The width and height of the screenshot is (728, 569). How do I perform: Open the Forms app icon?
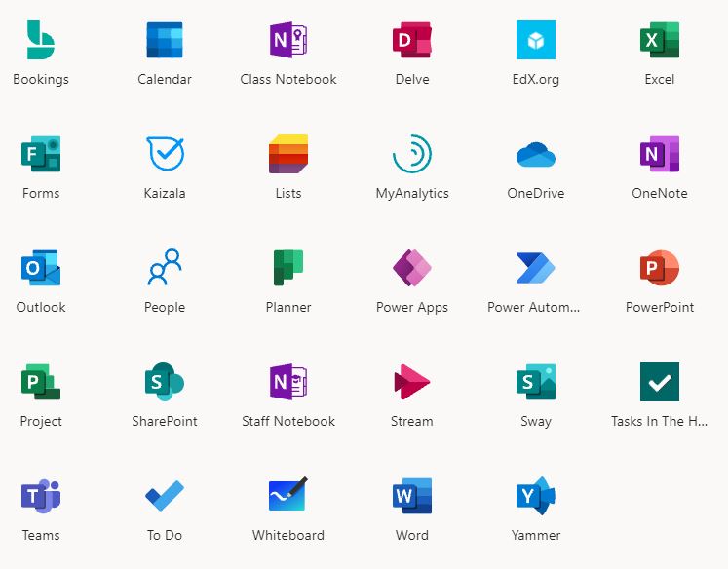click(41, 154)
